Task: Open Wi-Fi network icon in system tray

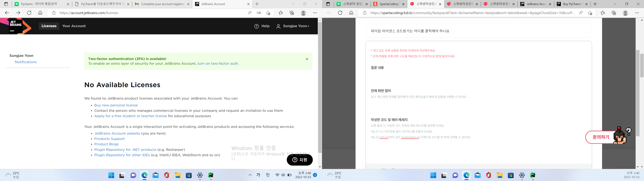Action: point(277,175)
